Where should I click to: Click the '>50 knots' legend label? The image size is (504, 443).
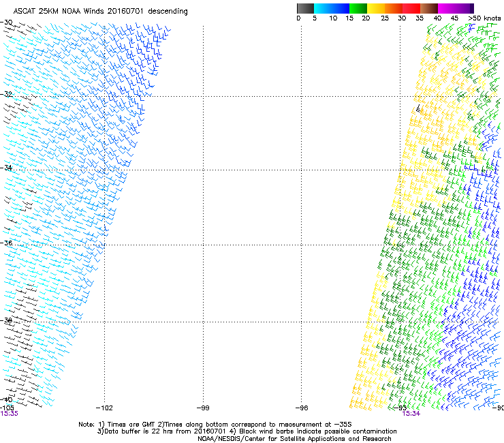click(484, 18)
